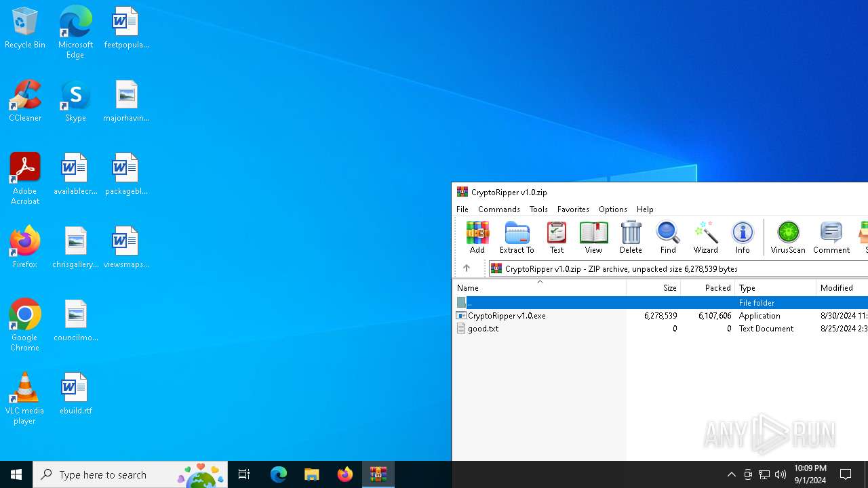This screenshot has width=868, height=488.
Task: Go up one folder level arrow
Action: pyautogui.click(x=467, y=268)
